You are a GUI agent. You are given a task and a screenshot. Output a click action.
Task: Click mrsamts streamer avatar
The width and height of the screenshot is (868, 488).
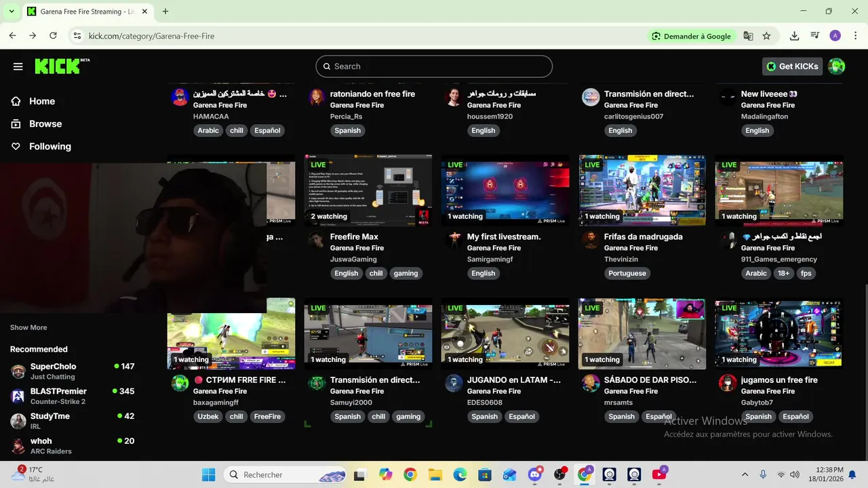(x=591, y=383)
